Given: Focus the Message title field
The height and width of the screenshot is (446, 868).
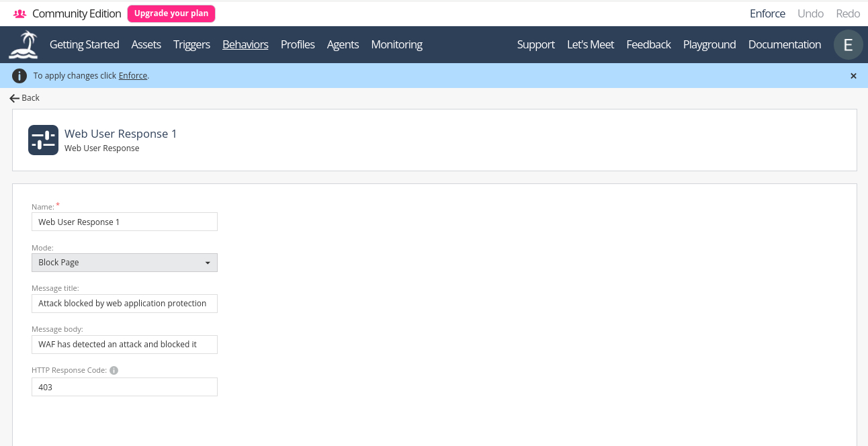Looking at the screenshot, I should (124, 303).
